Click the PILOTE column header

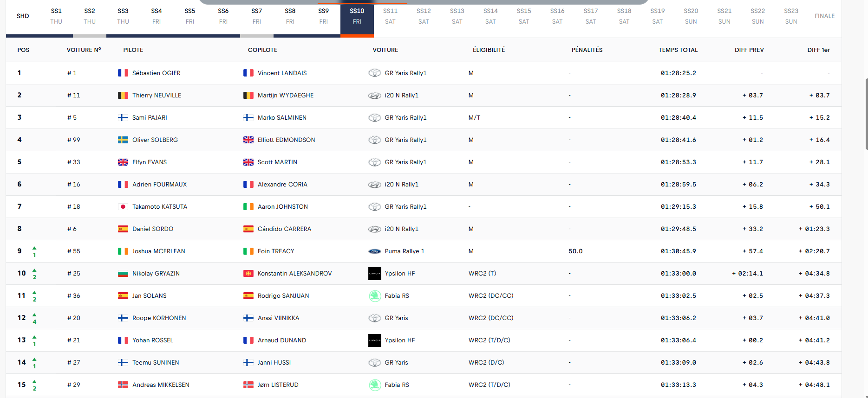133,50
